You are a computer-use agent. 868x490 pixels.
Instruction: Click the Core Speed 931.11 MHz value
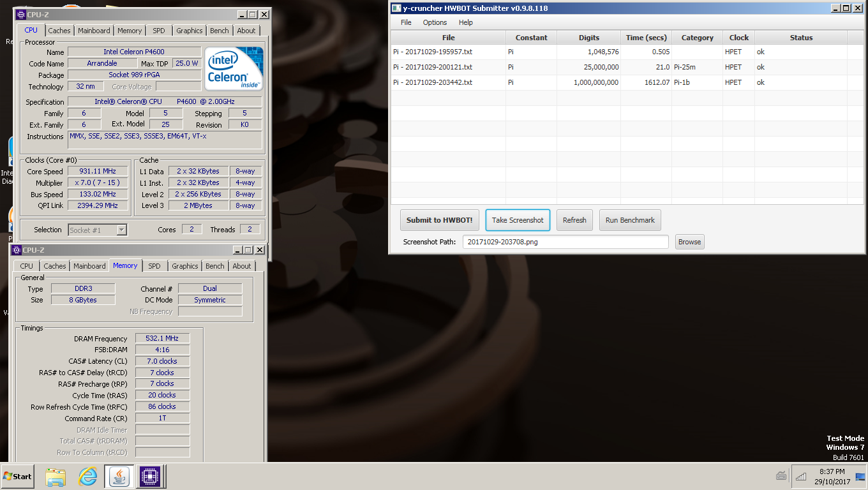click(97, 171)
